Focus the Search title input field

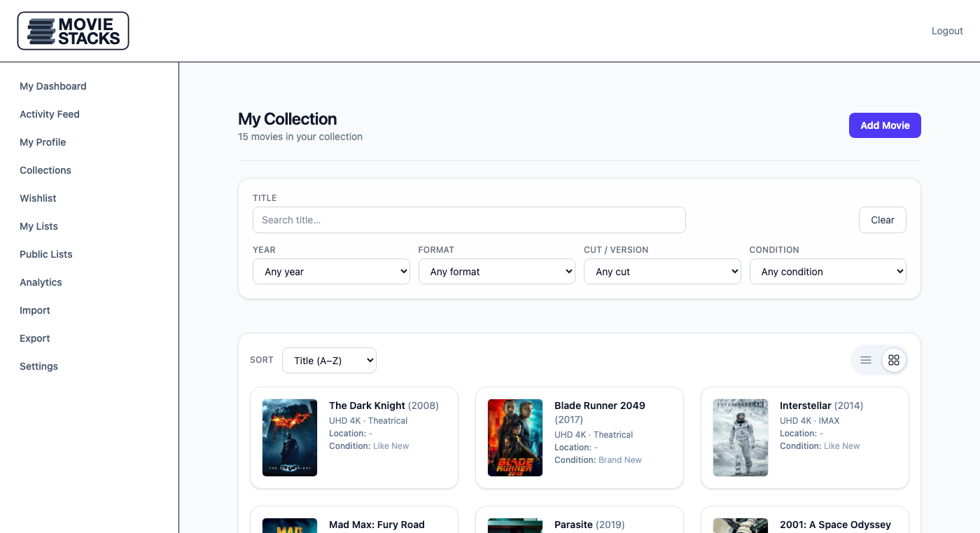click(x=469, y=220)
